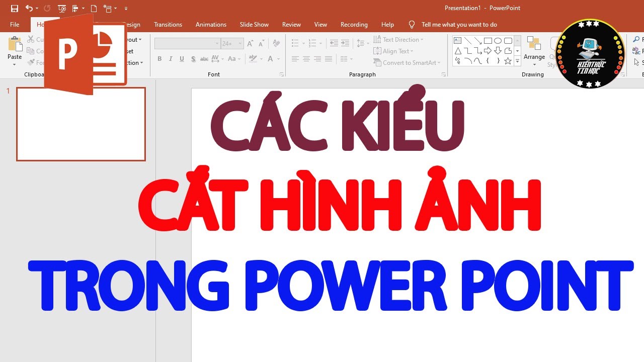Toggle Align Left paragraph alignment

tap(295, 59)
